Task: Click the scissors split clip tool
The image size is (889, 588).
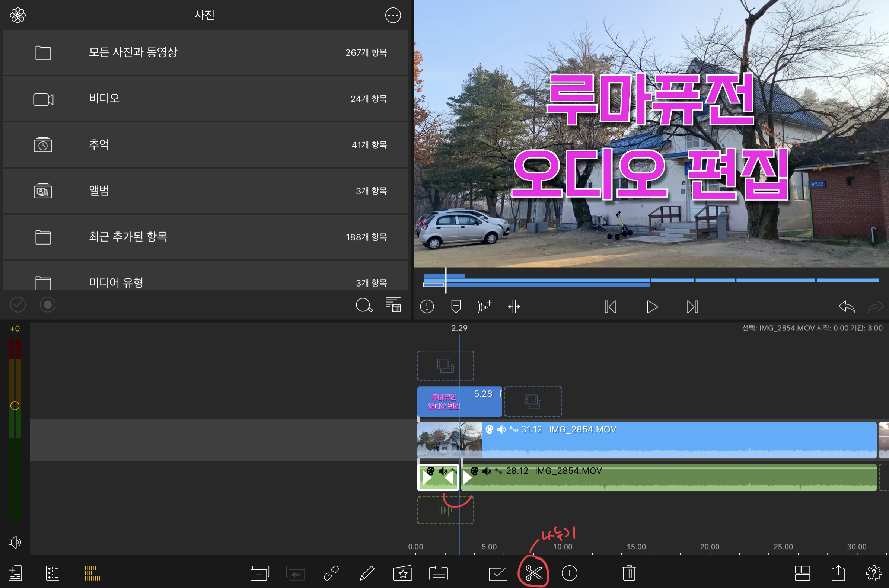Action: (x=534, y=573)
